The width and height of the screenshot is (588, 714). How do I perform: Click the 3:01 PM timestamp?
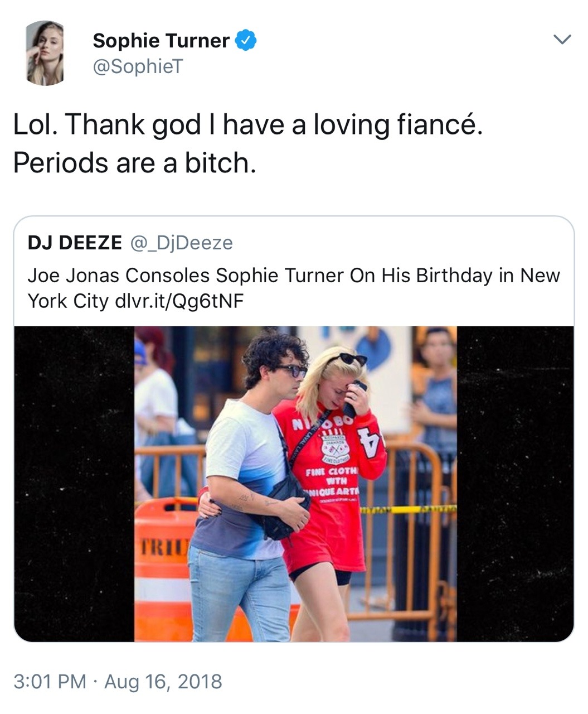[x=50, y=682]
